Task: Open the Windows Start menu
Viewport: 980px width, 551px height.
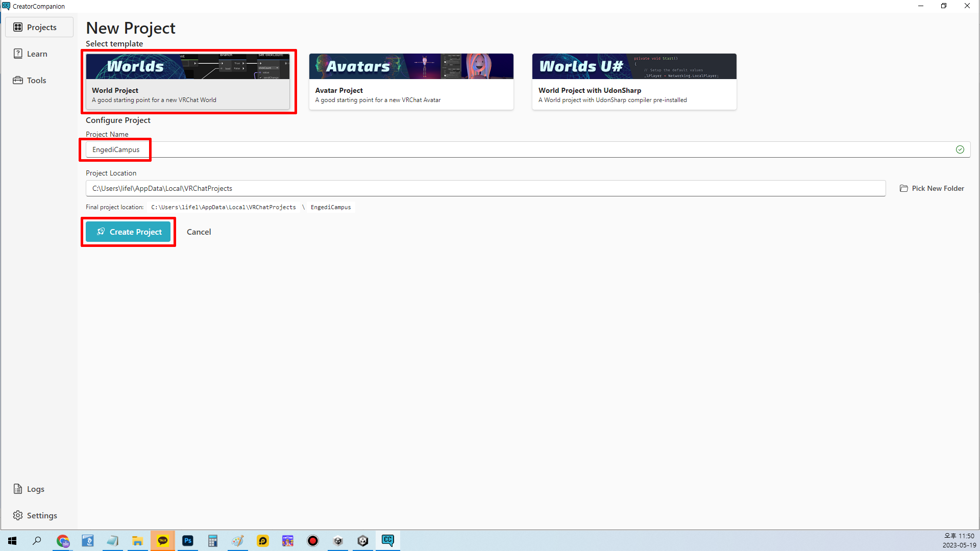Action: tap(12, 541)
